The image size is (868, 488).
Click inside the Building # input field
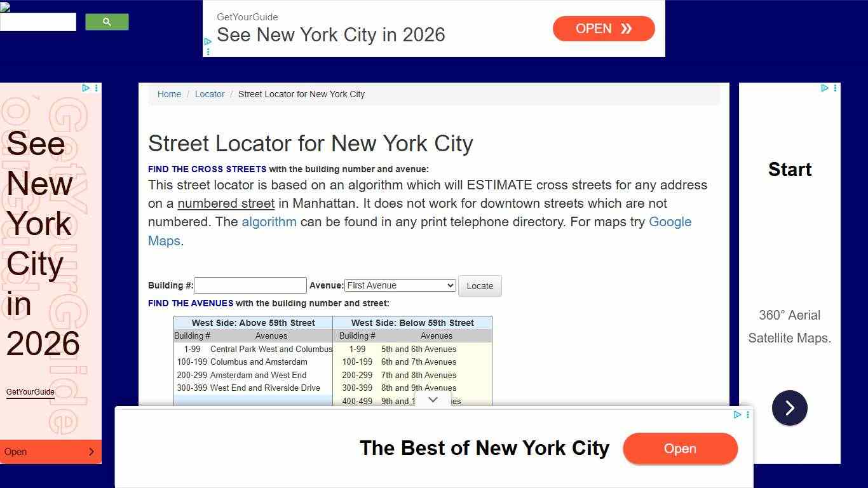click(250, 285)
